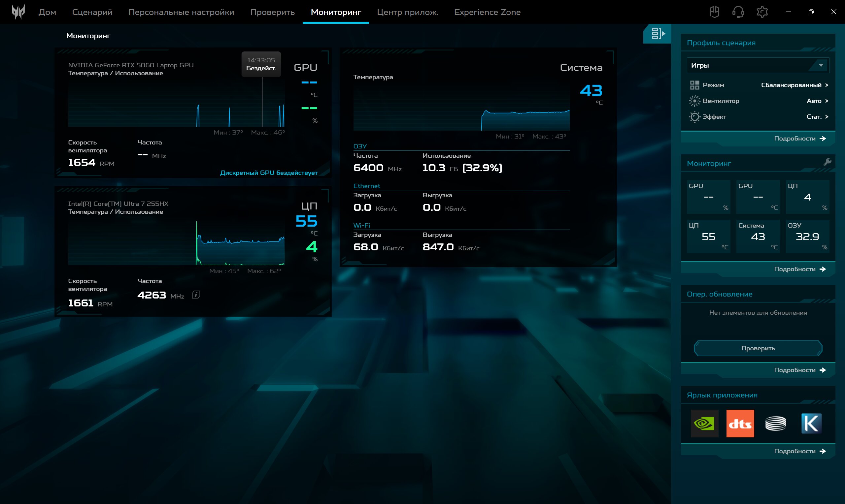Launch the NVIDIA app shortcut

tap(704, 424)
